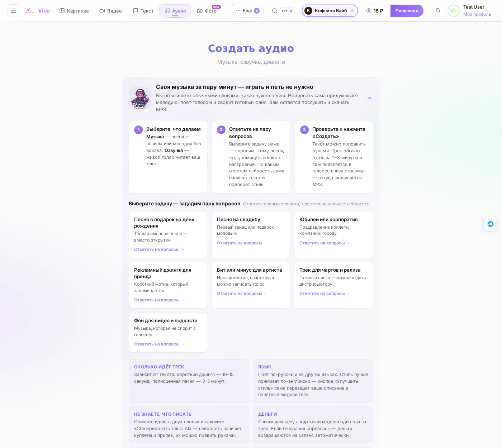This screenshot has width=502, height=448.
Task: Click the audio mascot thumbnail
Action: 140,98
